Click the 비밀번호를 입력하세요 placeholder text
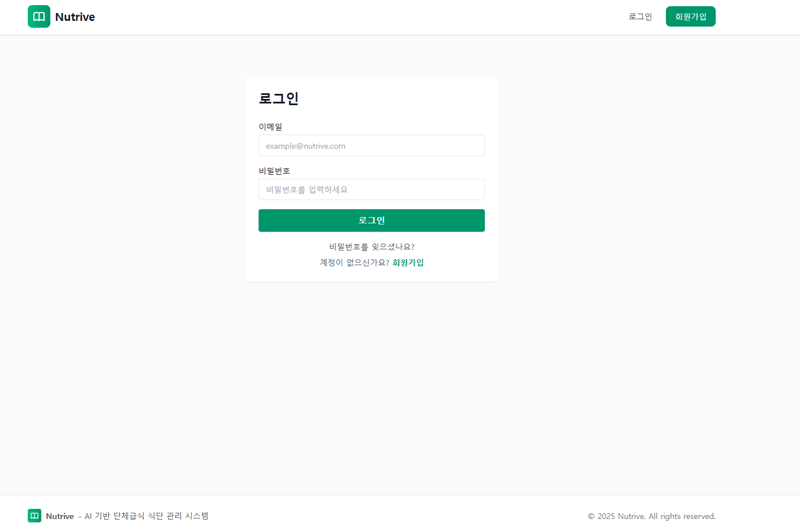The image size is (800, 532). [x=307, y=189]
